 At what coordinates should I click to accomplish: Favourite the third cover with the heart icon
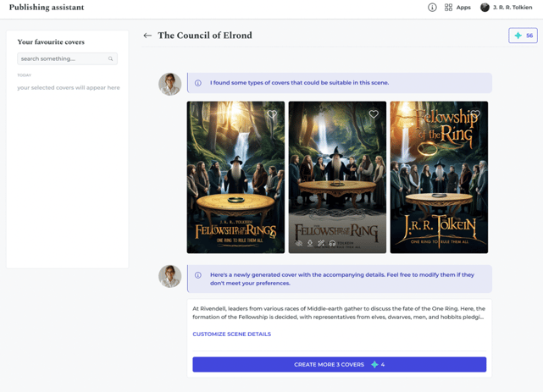click(475, 113)
